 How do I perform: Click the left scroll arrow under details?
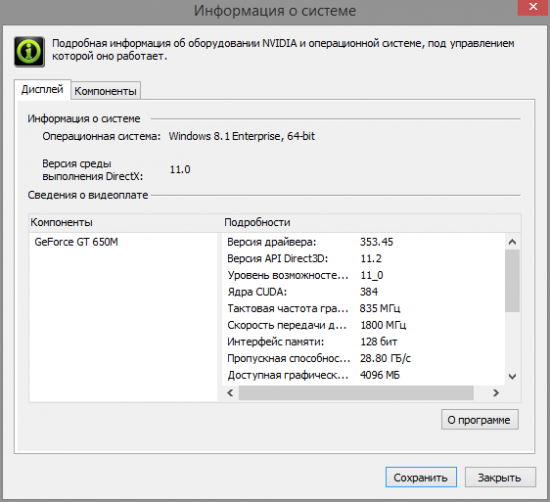point(230,393)
